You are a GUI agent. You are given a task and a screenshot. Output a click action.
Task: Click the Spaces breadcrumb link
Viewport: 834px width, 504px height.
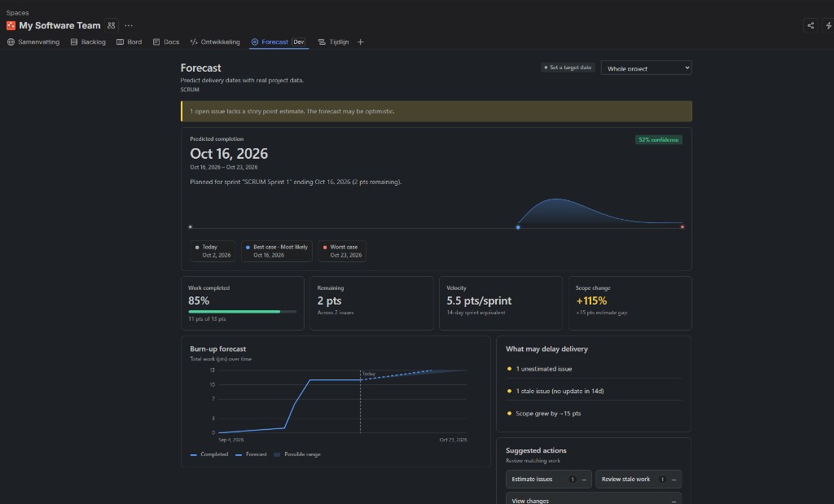18,13
